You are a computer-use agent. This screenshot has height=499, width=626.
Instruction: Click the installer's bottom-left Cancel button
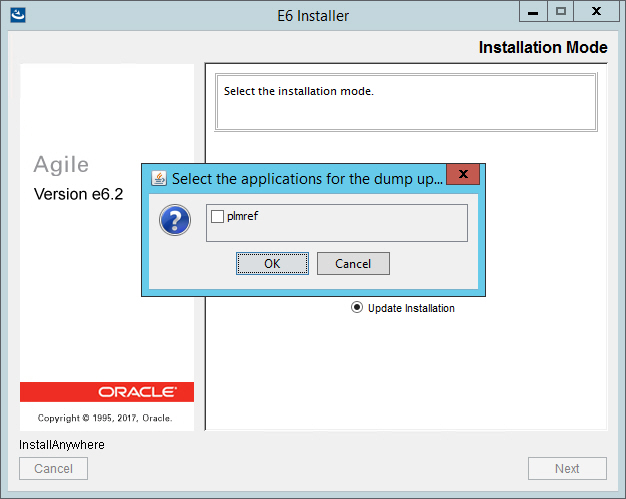(53, 468)
